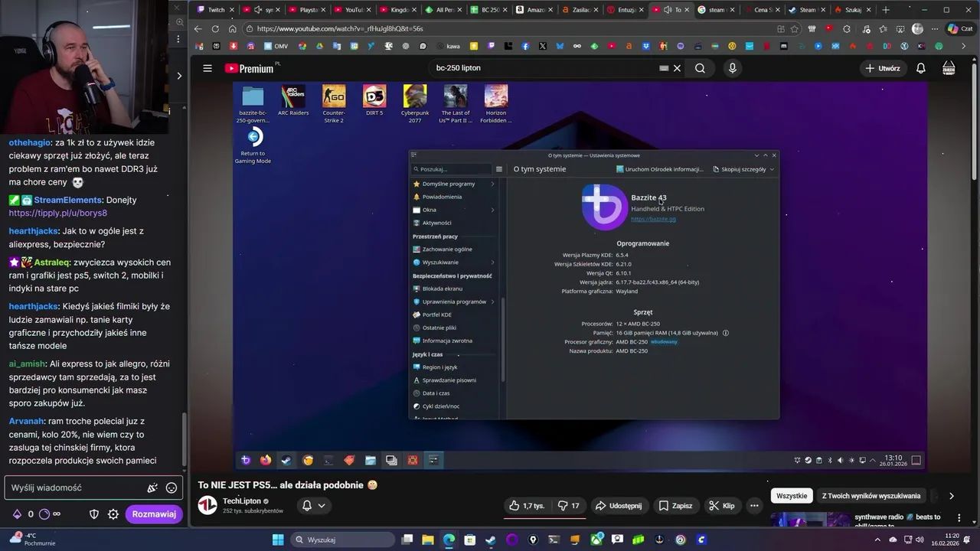Save video with Zapisz button

[x=675, y=506]
